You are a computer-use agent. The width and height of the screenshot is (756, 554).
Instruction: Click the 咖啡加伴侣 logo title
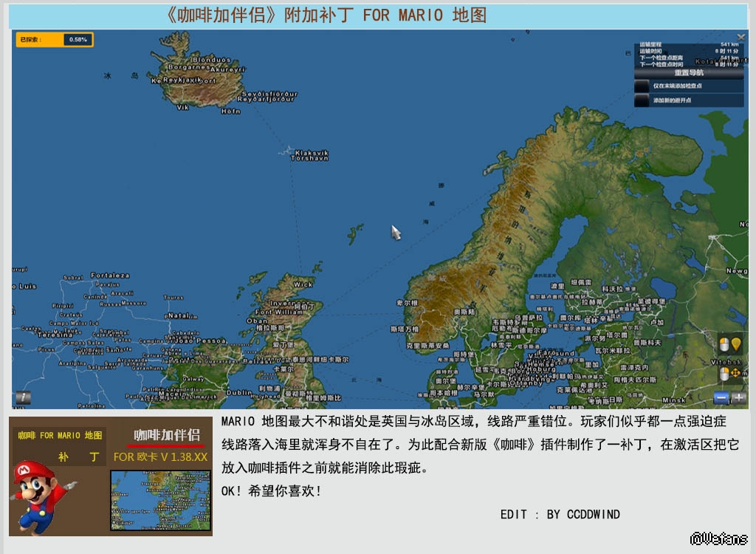166,435
